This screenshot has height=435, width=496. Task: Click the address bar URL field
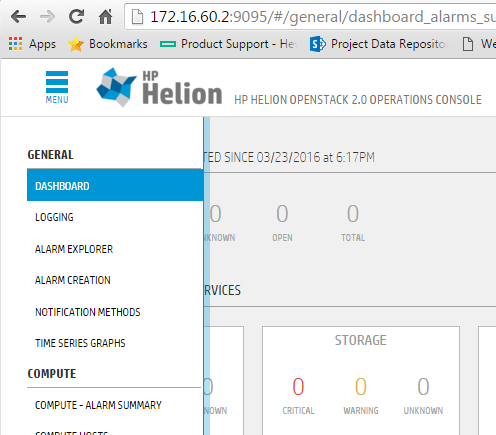310,16
